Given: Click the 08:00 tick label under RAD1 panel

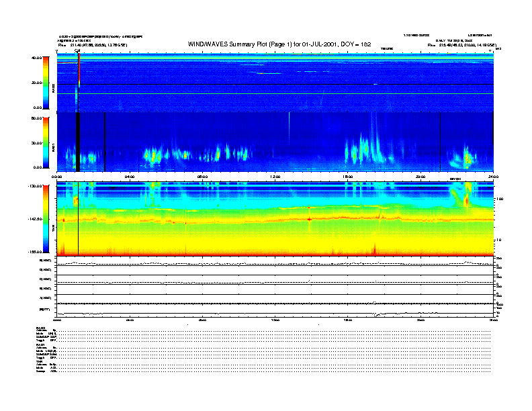Looking at the screenshot, I should point(202,177).
